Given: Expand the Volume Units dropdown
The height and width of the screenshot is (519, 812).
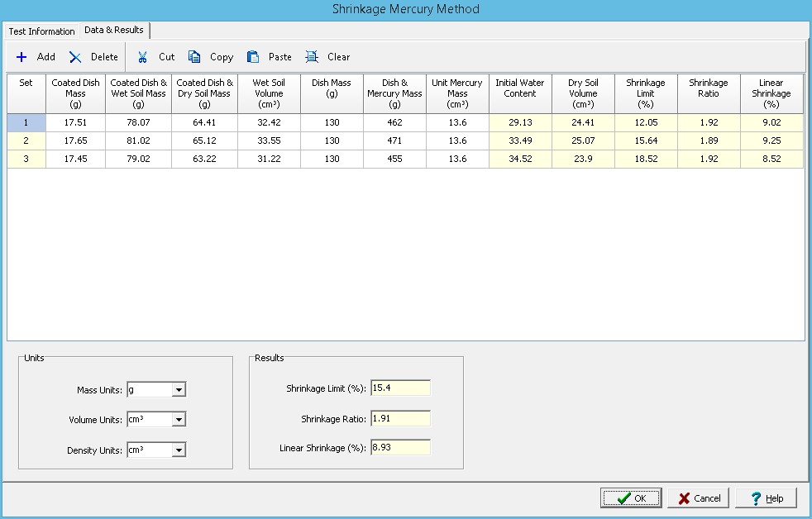Looking at the screenshot, I should pyautogui.click(x=179, y=420).
